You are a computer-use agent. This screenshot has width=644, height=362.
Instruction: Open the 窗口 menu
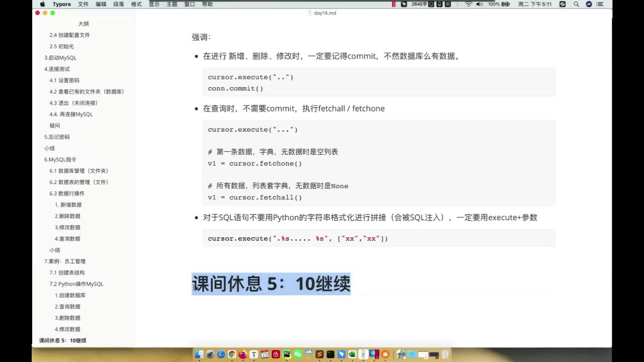coord(189,4)
